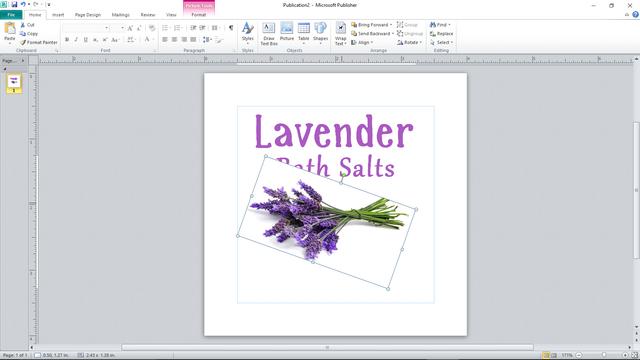
Task: Select page 1 thumbnail in navigation pane
Action: pyautogui.click(x=14, y=83)
